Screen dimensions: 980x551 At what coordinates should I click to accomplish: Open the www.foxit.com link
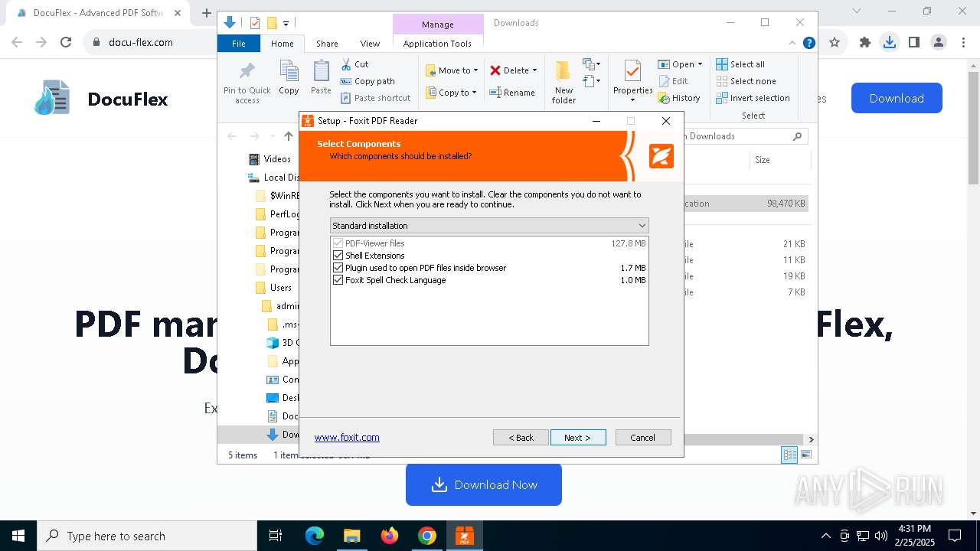[x=347, y=438]
